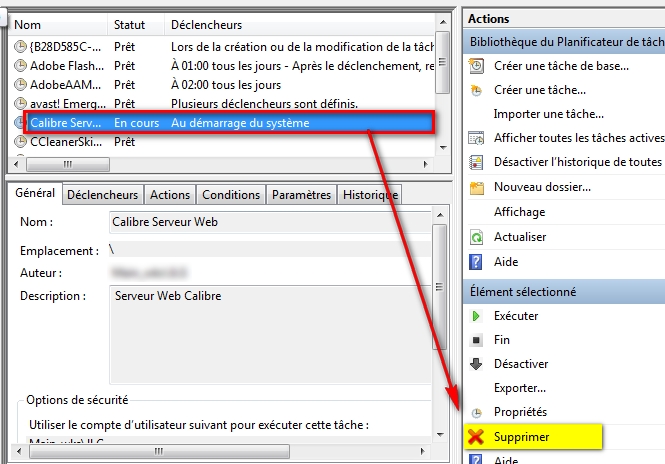Run the selected task with Exécuter
665x464 pixels.
pos(516,316)
